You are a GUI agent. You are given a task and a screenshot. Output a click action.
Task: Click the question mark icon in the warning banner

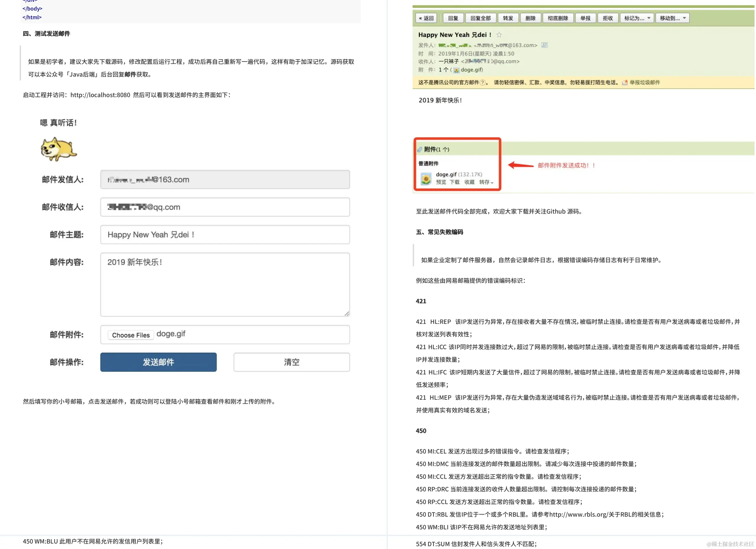point(483,82)
